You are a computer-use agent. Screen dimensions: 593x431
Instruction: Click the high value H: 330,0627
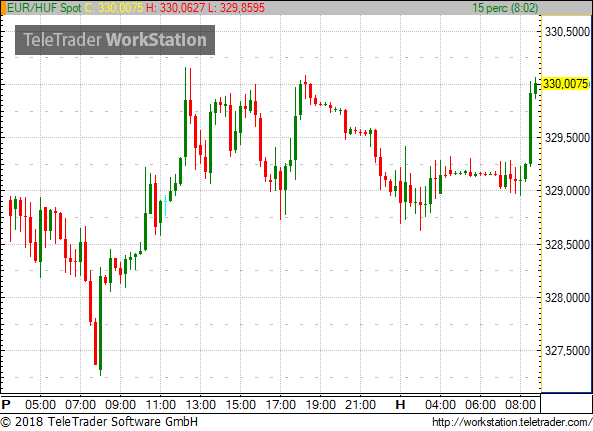tap(175, 8)
